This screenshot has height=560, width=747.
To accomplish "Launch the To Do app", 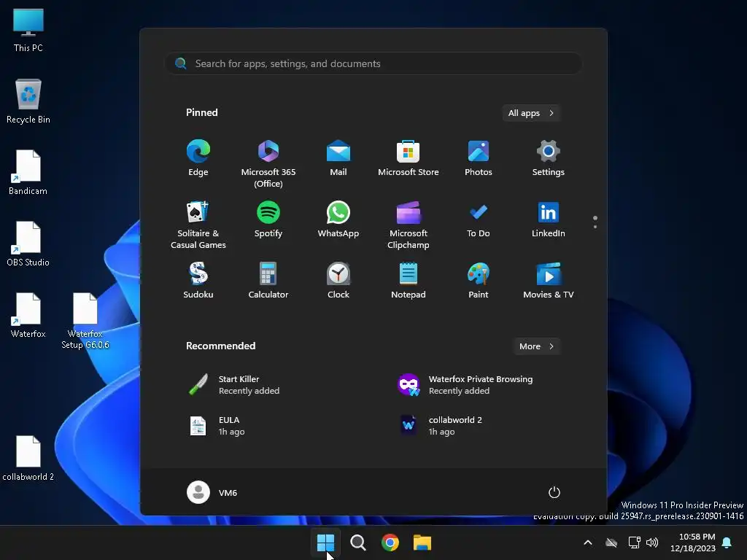I will coord(479,219).
